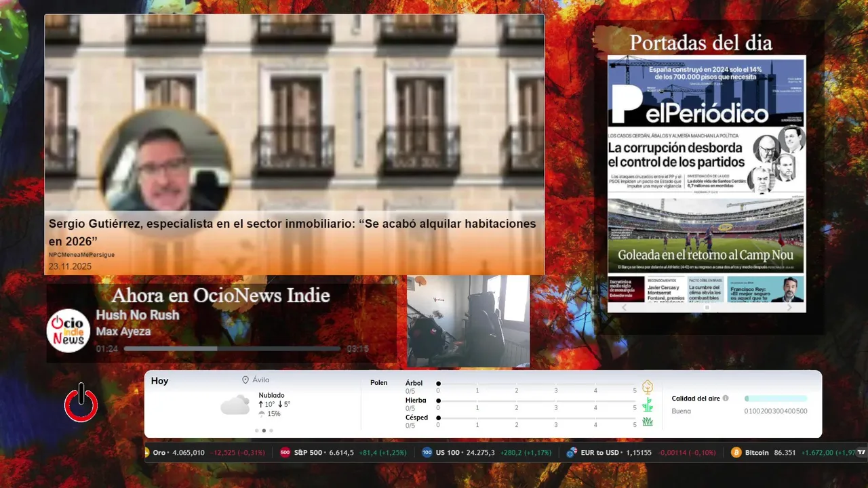868x488 pixels.
Task: Click the 'Calidad del aire' label
Action: [x=696, y=399]
